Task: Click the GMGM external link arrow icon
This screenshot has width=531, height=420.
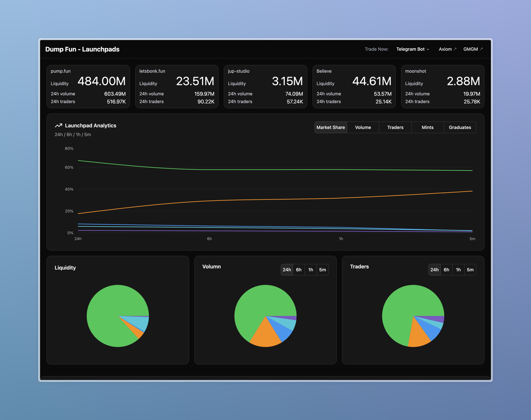Action: click(x=481, y=49)
